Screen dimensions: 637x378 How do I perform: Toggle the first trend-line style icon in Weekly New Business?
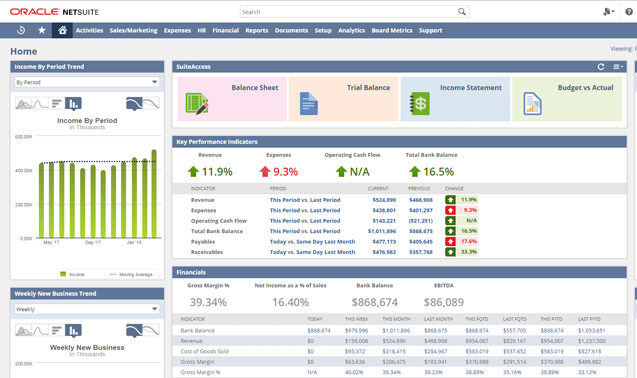coord(134,331)
